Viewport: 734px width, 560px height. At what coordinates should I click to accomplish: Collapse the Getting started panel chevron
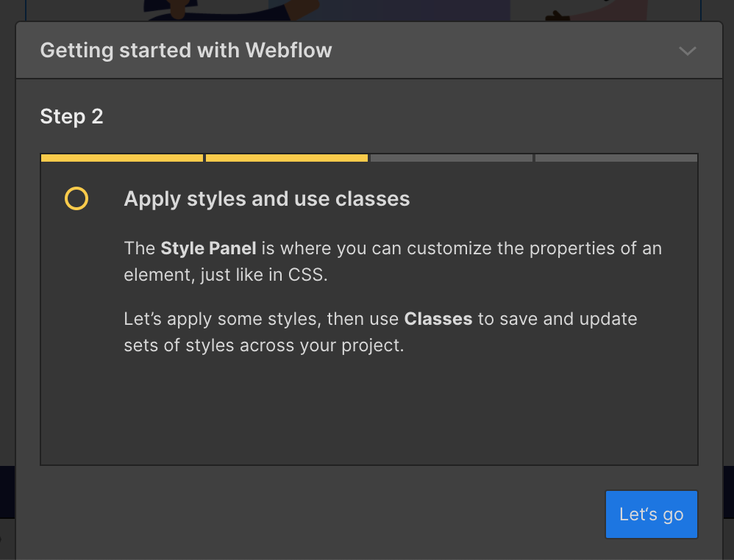[687, 51]
